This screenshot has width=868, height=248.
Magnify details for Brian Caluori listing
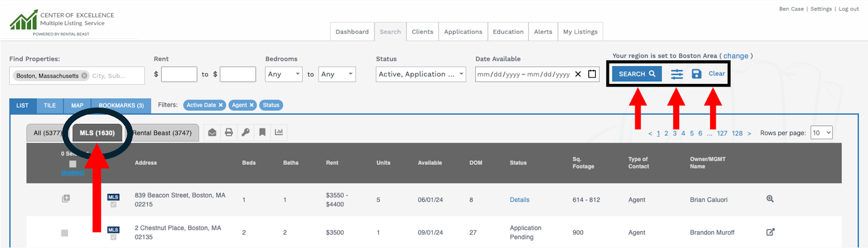click(770, 199)
